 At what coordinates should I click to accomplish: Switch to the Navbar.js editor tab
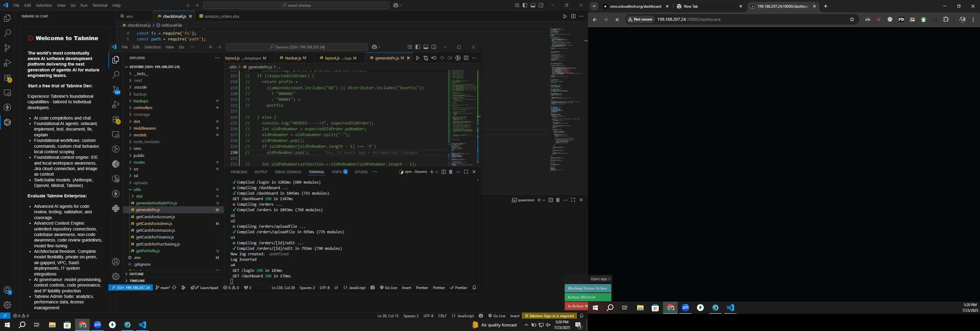(x=293, y=58)
